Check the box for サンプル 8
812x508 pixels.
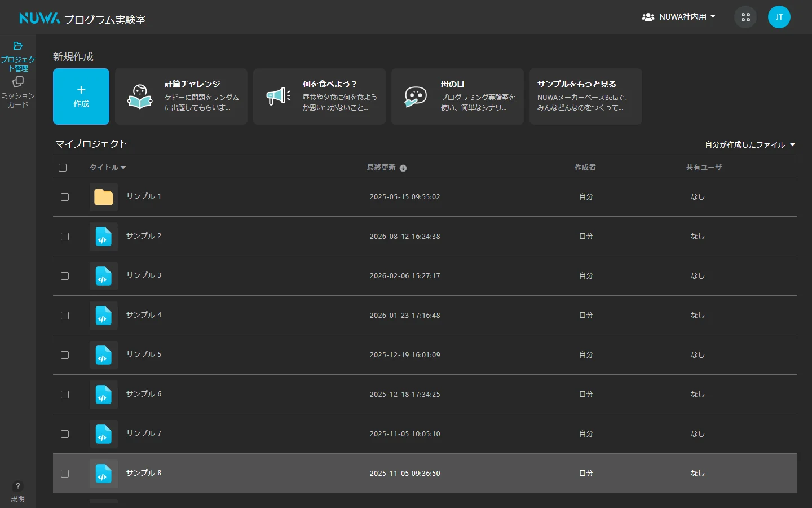coord(65,474)
